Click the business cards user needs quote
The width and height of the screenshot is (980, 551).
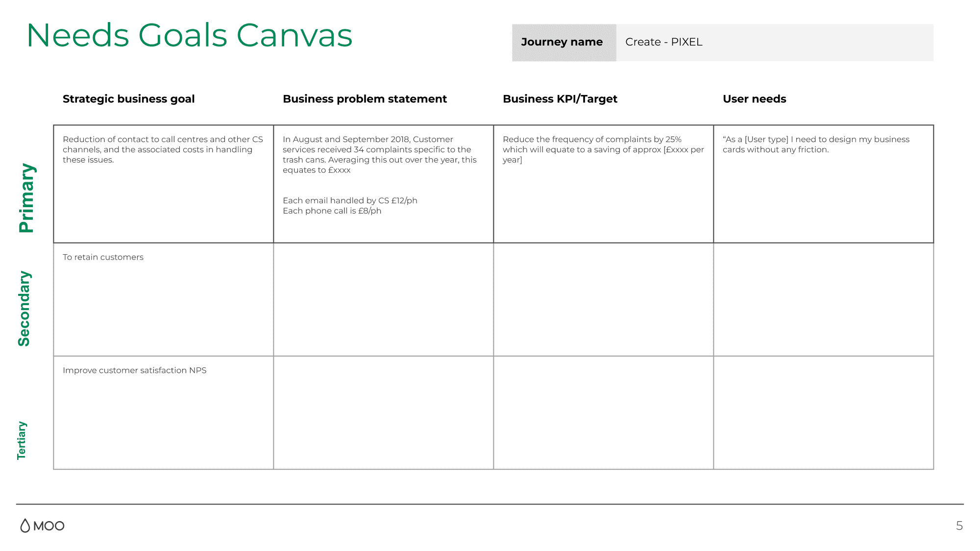[x=816, y=144]
